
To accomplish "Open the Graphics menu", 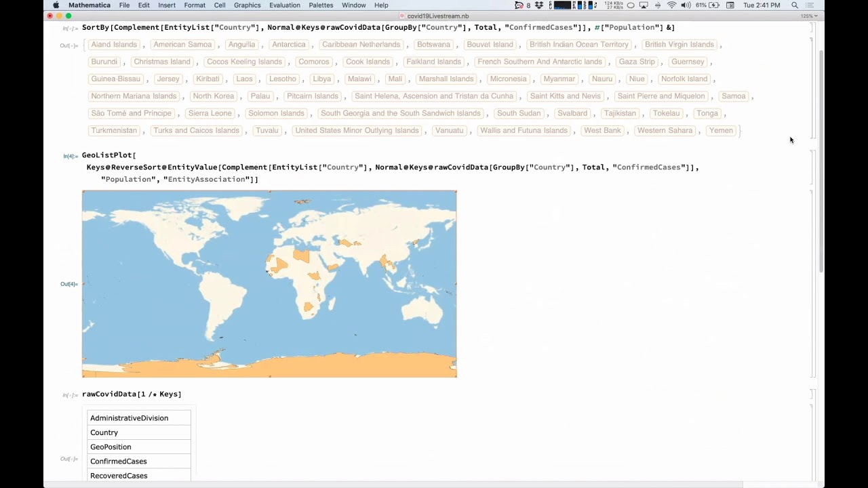I will [x=247, y=5].
